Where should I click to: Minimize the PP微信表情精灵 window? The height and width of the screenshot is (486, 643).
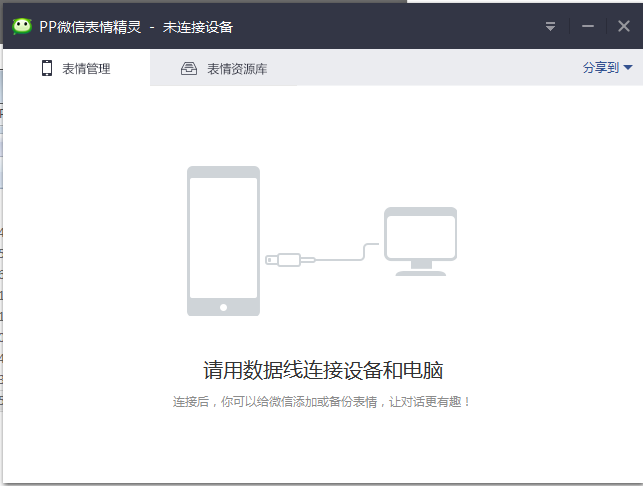click(x=588, y=27)
